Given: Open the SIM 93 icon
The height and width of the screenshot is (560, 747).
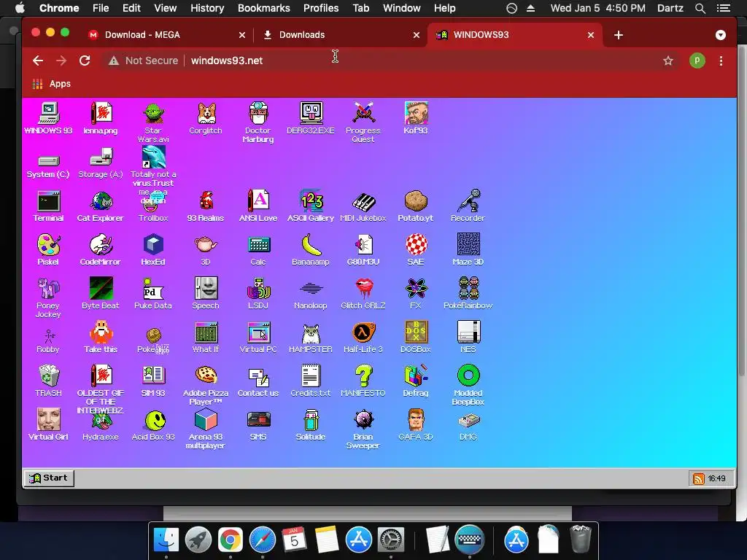Looking at the screenshot, I should tap(153, 381).
